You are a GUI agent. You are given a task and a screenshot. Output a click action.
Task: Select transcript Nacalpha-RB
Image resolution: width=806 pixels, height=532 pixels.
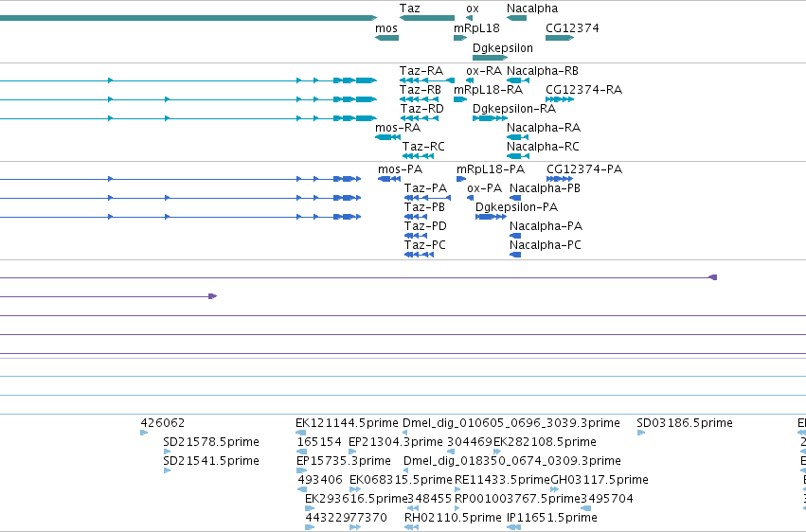(543, 71)
